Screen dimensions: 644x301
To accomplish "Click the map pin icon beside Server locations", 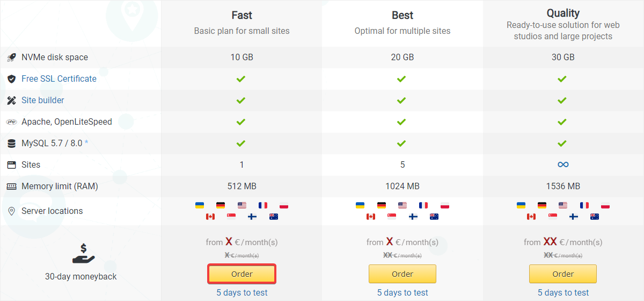I will click(11, 211).
